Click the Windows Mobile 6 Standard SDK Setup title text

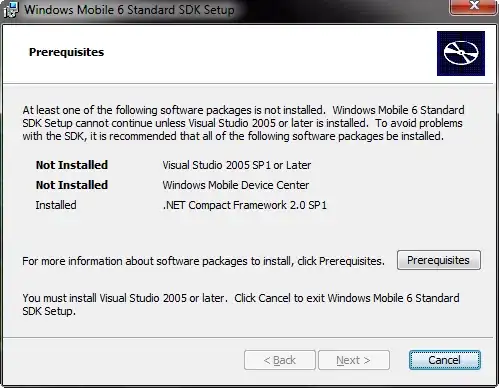(129, 9)
